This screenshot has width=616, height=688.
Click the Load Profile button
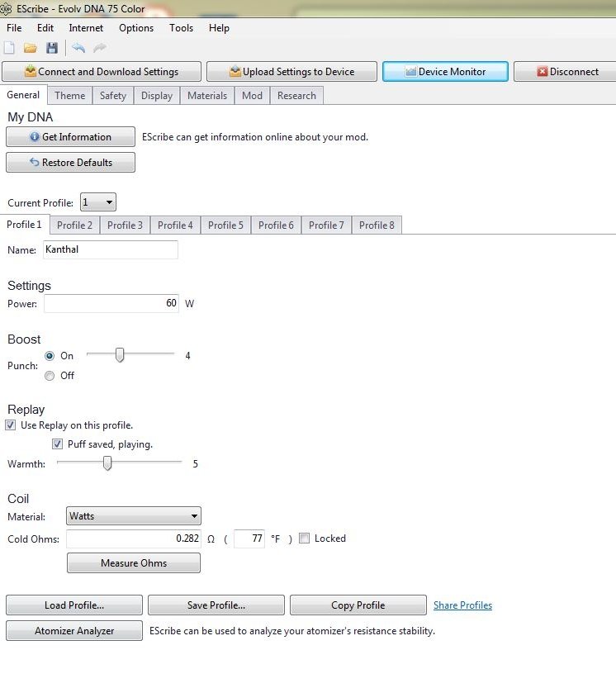pyautogui.click(x=74, y=605)
